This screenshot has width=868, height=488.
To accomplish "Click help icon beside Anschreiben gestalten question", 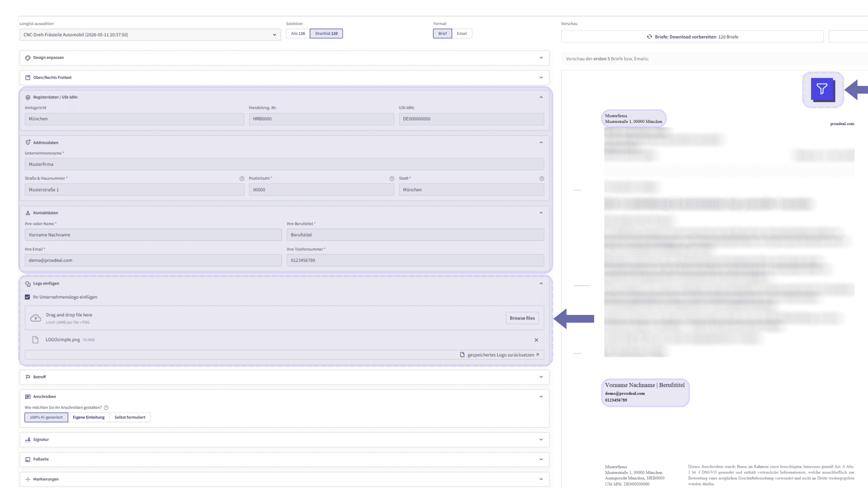I will (106, 408).
